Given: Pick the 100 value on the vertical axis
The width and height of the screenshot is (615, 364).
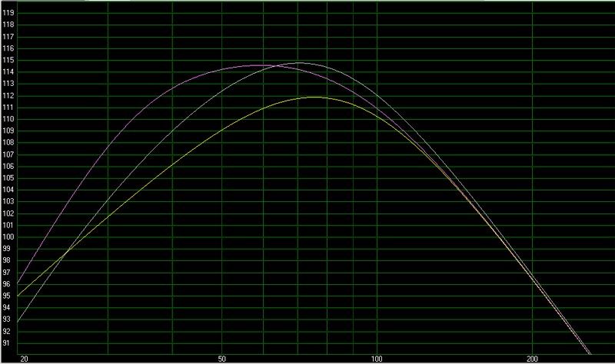Looking at the screenshot, I should [8, 237].
